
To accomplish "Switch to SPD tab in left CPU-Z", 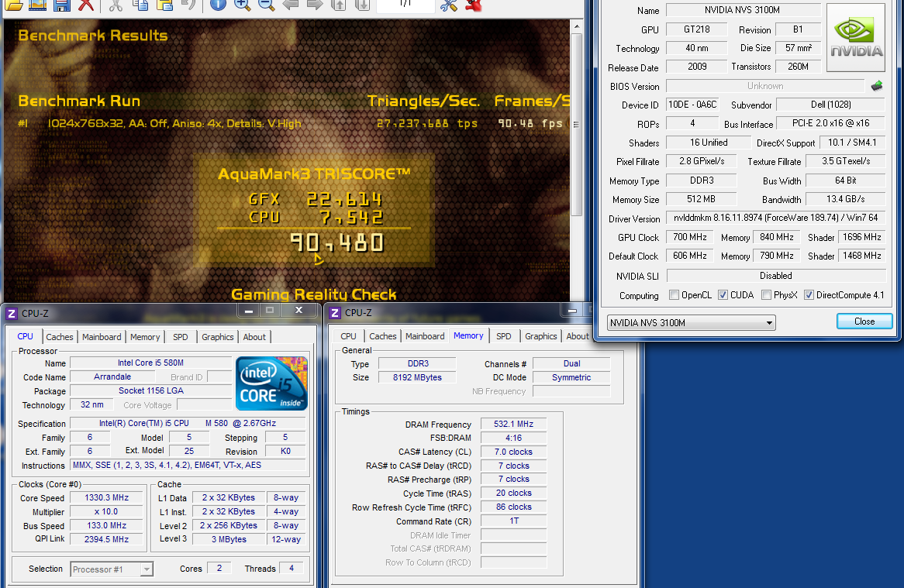I will tap(181, 337).
